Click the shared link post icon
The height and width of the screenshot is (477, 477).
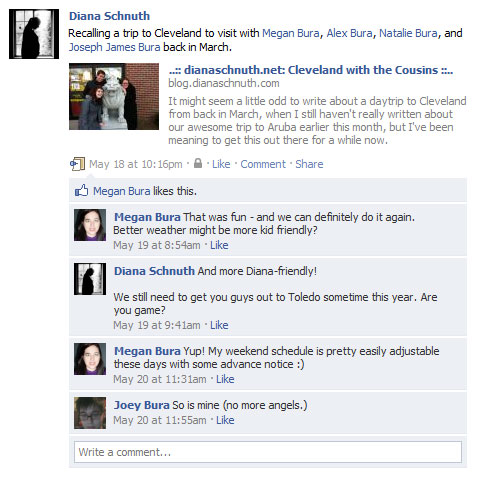(77, 164)
